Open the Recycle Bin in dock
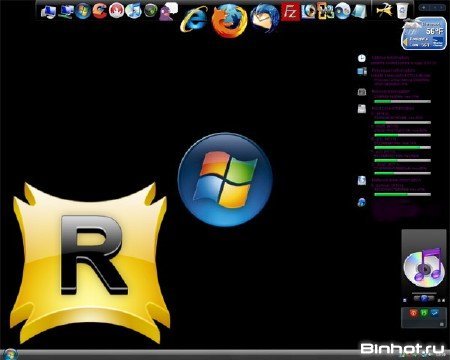450x360 pixels. [x=403, y=11]
